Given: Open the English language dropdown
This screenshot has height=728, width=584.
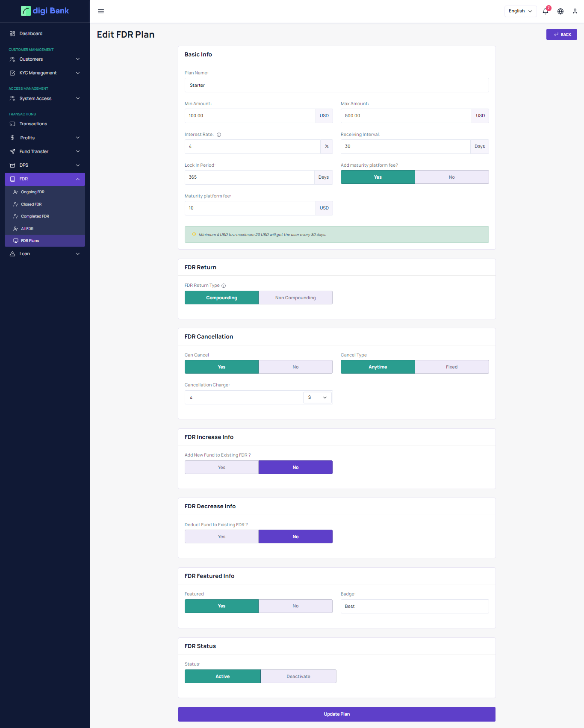Looking at the screenshot, I should [520, 11].
